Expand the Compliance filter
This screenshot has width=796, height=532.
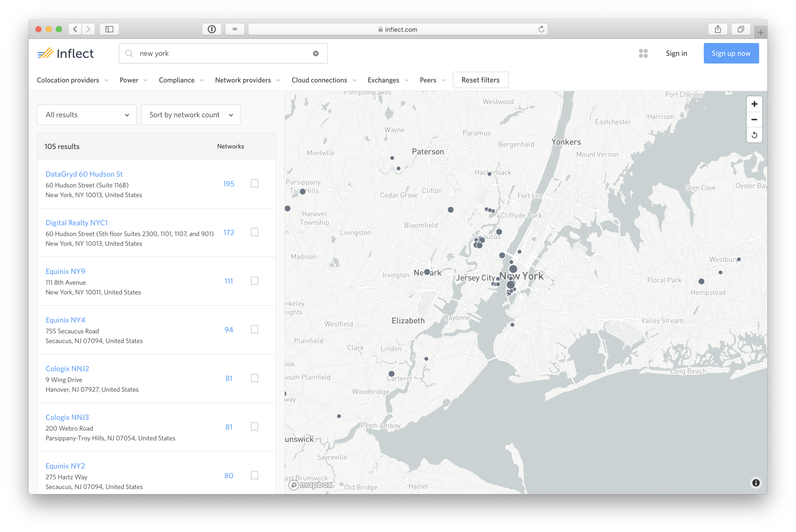tap(181, 80)
